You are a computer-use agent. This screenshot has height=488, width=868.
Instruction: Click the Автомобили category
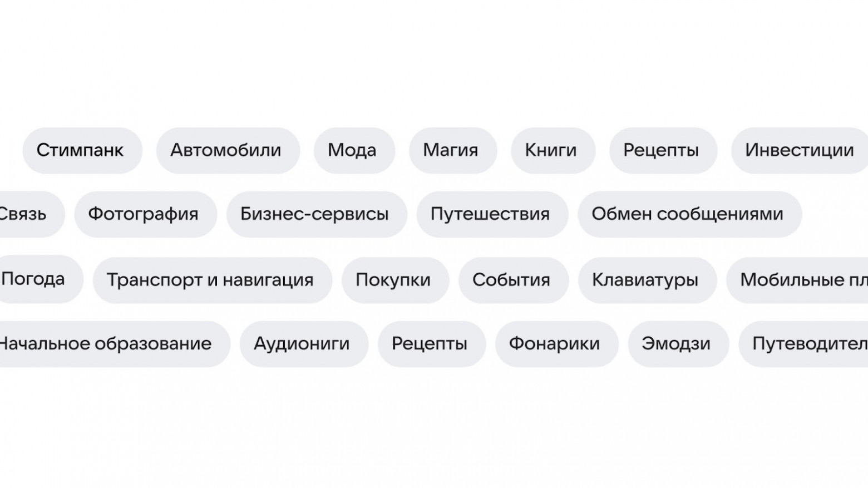click(x=227, y=150)
